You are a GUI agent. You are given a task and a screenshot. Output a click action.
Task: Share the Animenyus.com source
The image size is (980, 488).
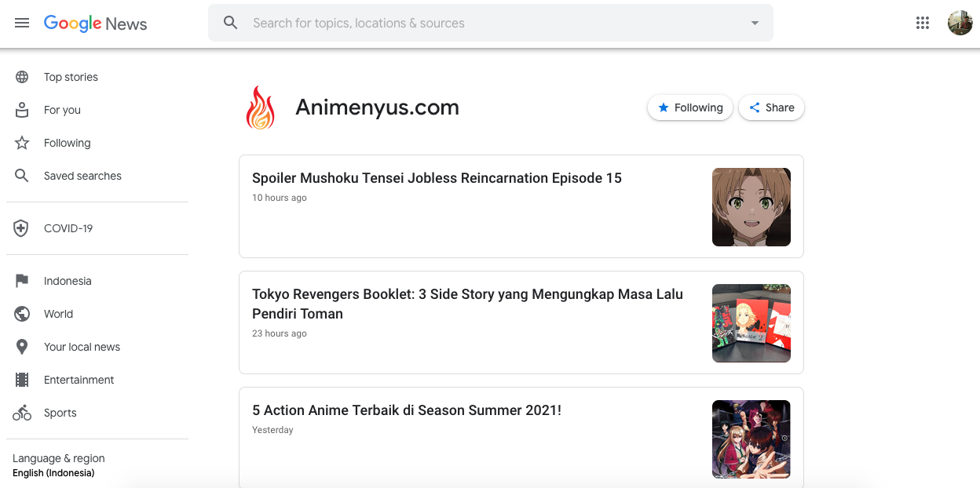(x=771, y=107)
